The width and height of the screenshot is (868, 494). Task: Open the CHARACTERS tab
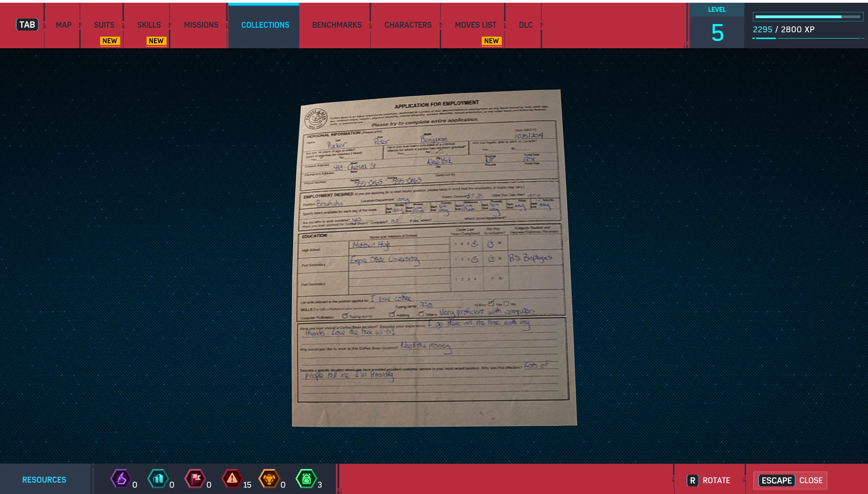(408, 25)
